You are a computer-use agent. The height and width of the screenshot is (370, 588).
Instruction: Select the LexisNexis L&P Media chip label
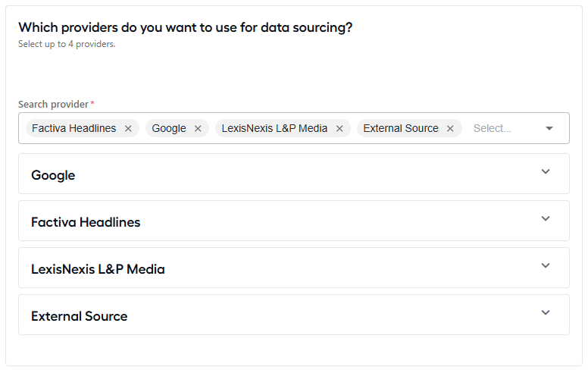tap(274, 128)
